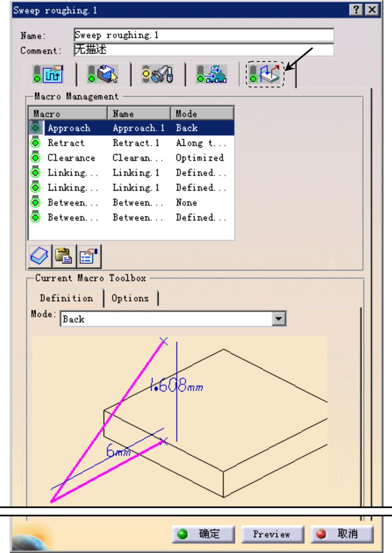The height and width of the screenshot is (553, 392).
Task: Switch to the Options tab
Action: click(130, 299)
